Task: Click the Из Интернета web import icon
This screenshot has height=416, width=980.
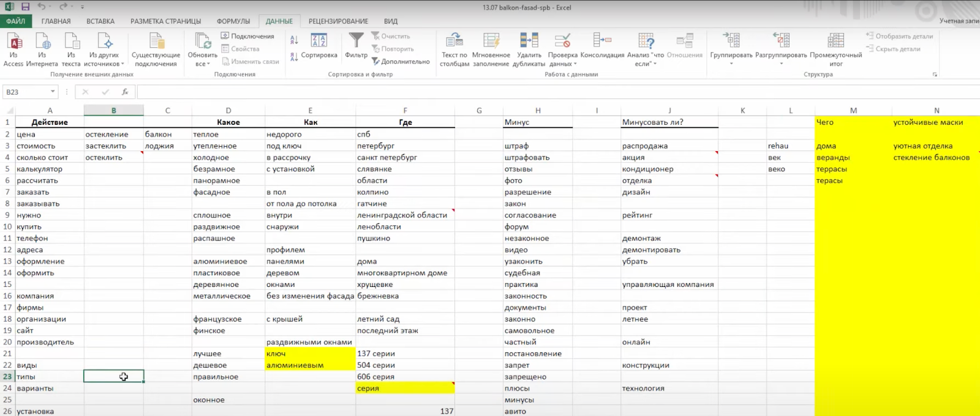Action: 42,42
